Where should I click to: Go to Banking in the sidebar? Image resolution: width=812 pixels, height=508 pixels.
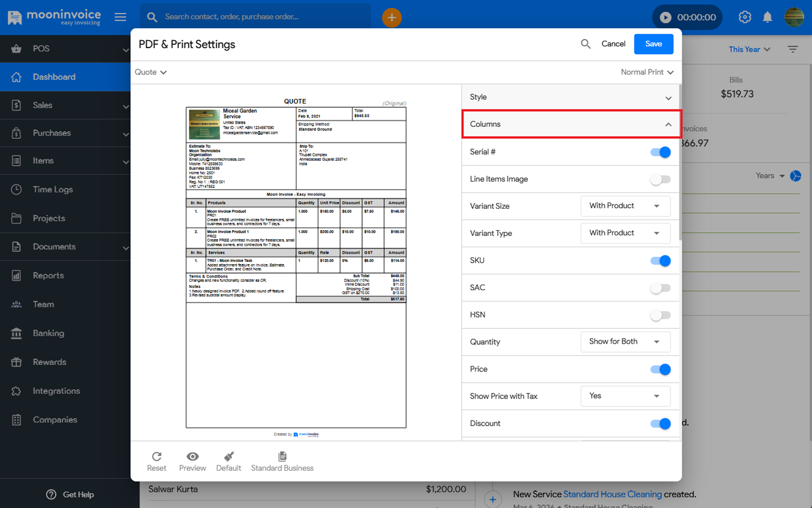click(48, 333)
